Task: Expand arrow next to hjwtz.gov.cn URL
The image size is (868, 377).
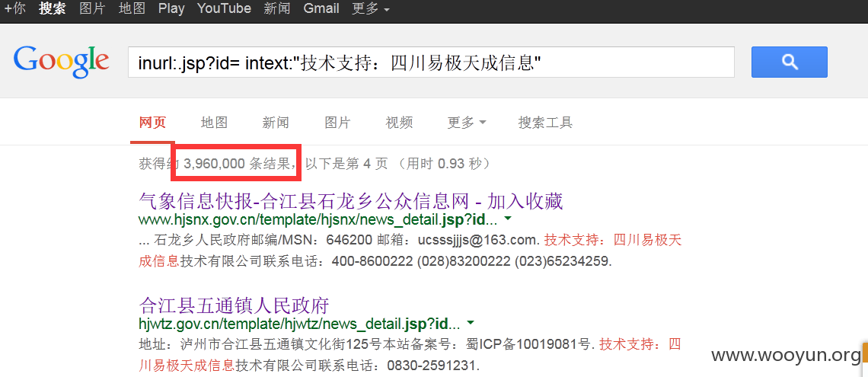Action: click(471, 322)
